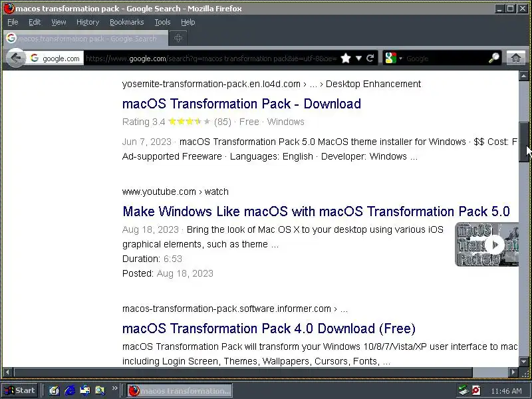
Task: Open a new tab with the plus button
Action: (178, 38)
